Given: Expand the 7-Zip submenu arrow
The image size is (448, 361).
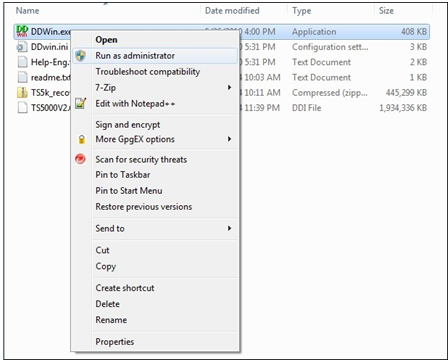Looking at the screenshot, I should coord(229,87).
